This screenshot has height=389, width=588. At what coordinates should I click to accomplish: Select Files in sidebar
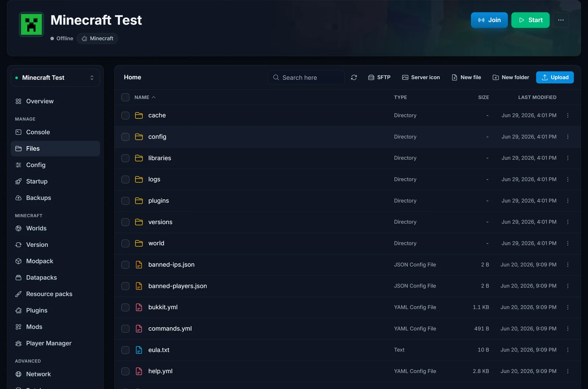coord(55,149)
